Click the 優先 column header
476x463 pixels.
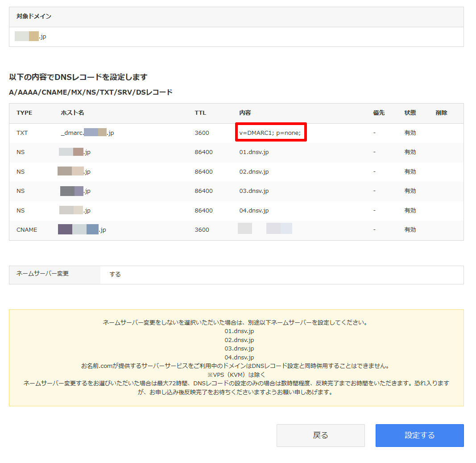pyautogui.click(x=379, y=113)
